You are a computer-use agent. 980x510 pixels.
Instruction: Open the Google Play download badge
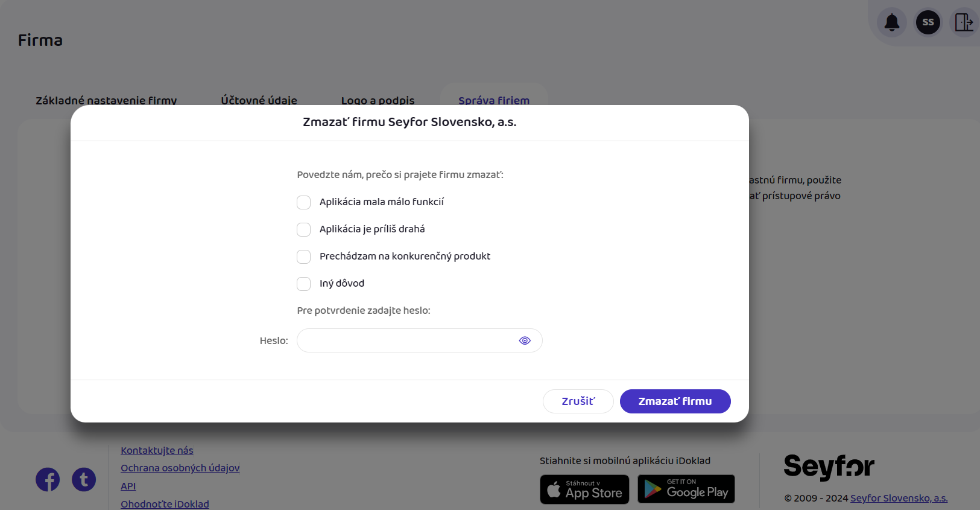686,489
